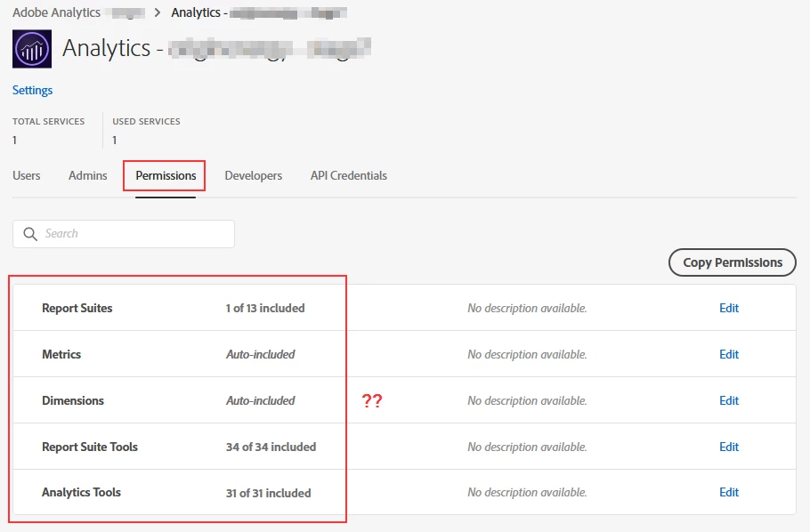Edit Dimensions permissions
Viewport: 810px width, 532px height.
click(x=729, y=400)
